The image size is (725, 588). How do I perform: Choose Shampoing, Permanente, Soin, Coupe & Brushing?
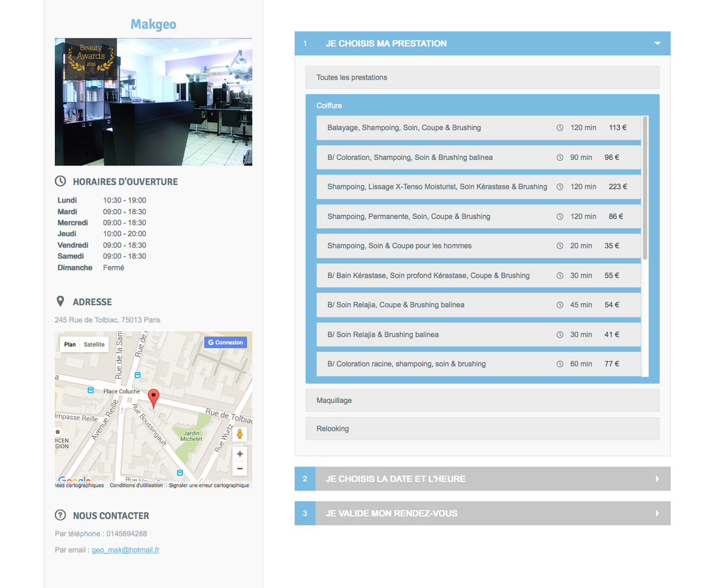coord(479,216)
